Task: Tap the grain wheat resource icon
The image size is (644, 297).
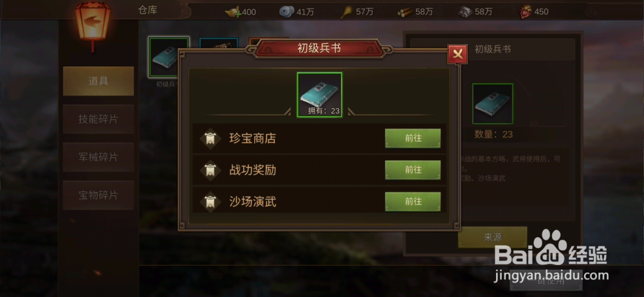Action: coord(347,12)
